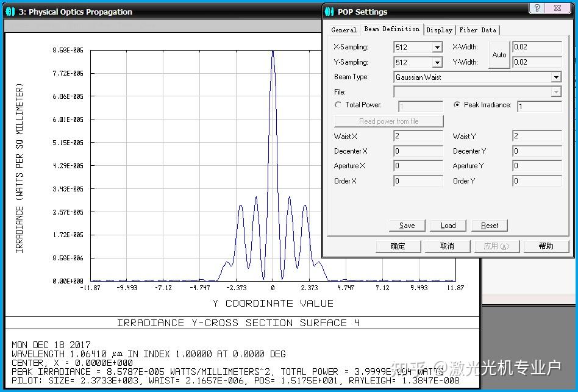Go to the Fiber Data tab
578x392 pixels.
pos(478,30)
